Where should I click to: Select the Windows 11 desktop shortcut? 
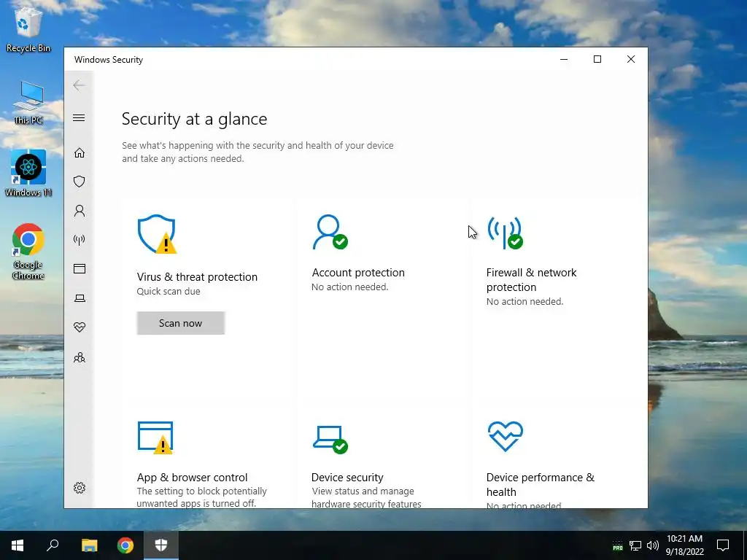28,174
